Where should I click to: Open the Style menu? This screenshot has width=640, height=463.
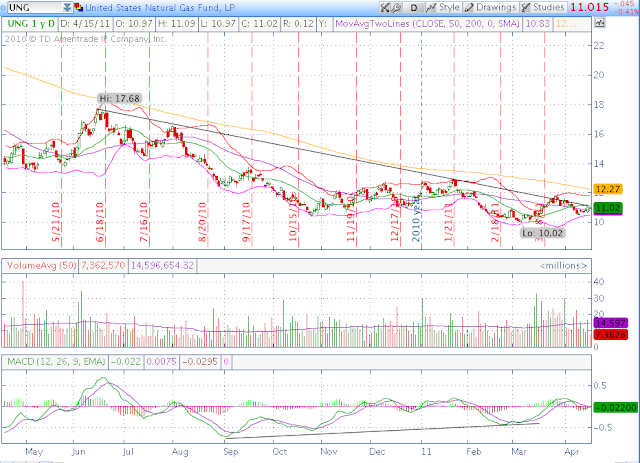(x=444, y=7)
